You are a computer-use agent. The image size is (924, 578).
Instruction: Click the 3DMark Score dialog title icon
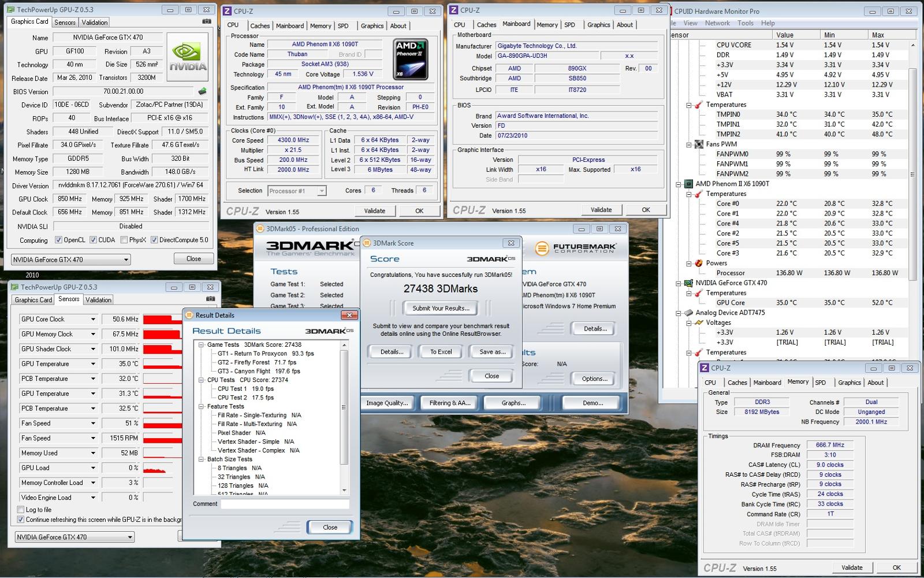(x=367, y=243)
